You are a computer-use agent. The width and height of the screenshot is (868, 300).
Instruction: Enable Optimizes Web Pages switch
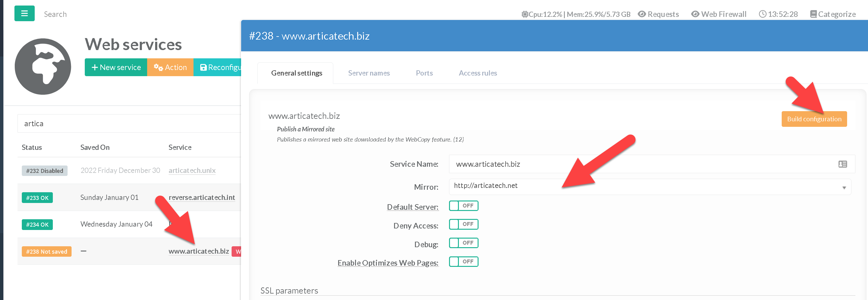[x=463, y=262]
